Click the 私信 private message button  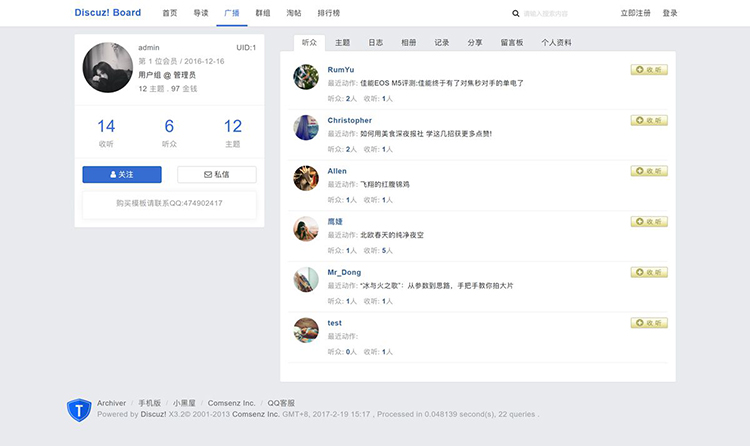tap(217, 174)
